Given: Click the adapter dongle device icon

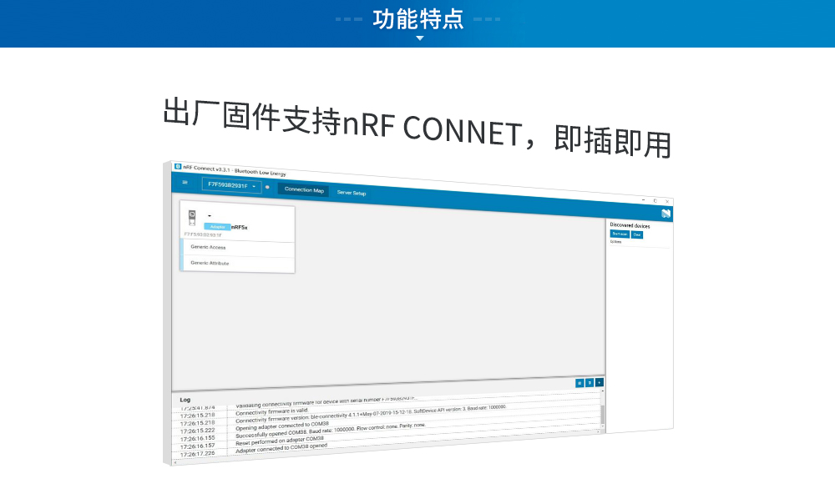Looking at the screenshot, I should tap(192, 217).
